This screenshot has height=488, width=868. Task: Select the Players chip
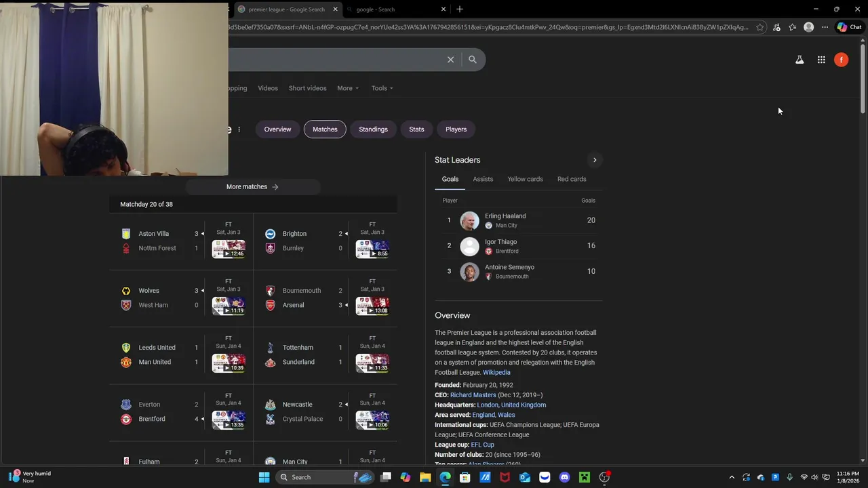[x=456, y=129]
